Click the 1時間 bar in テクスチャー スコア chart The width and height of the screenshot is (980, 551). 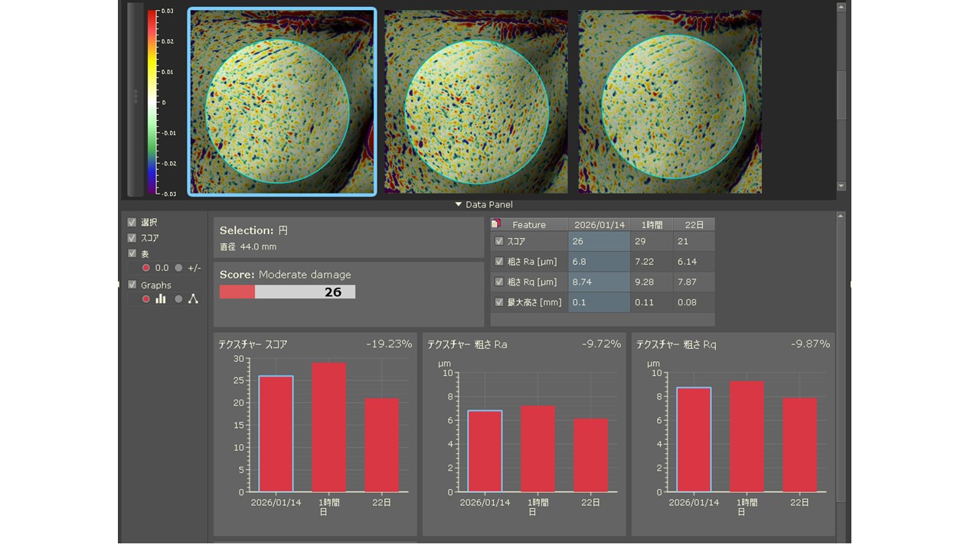click(x=328, y=427)
